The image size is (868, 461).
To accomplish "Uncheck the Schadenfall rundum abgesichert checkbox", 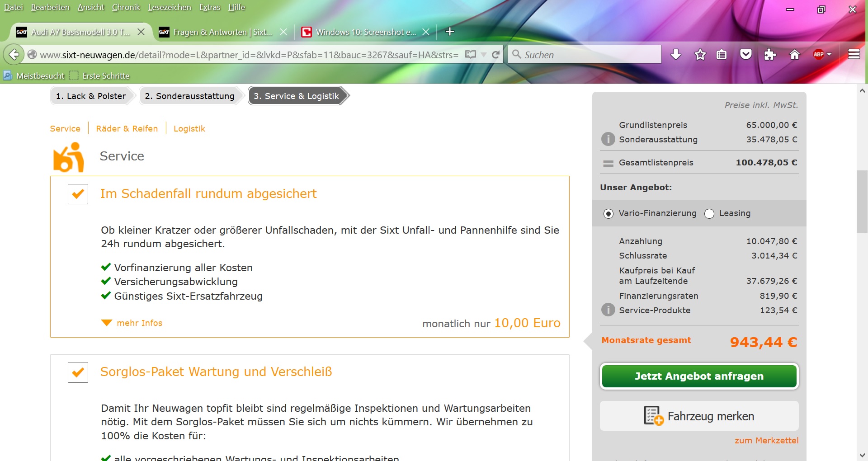I will pos(78,194).
